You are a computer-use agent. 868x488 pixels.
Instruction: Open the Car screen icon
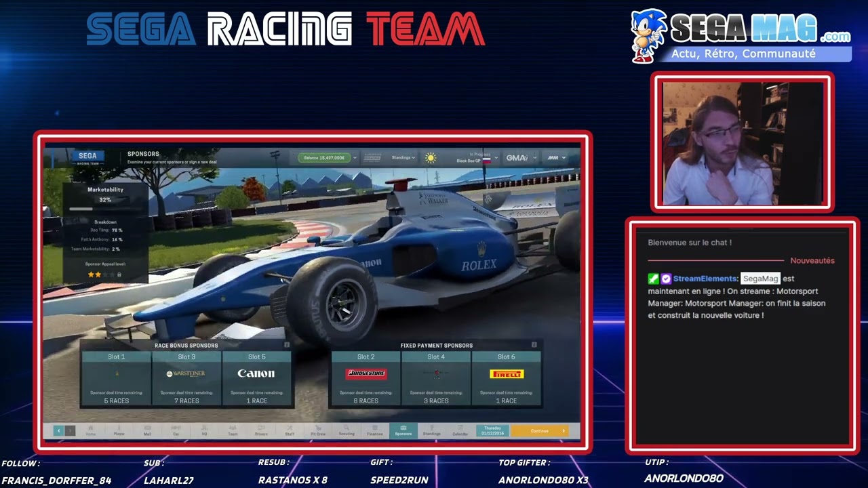coord(176,430)
